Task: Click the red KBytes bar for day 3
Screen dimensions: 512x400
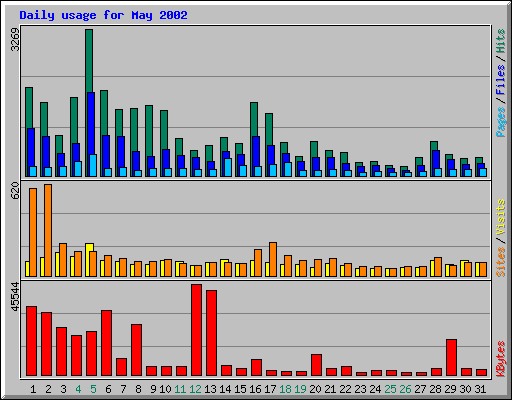Action: [62, 352]
